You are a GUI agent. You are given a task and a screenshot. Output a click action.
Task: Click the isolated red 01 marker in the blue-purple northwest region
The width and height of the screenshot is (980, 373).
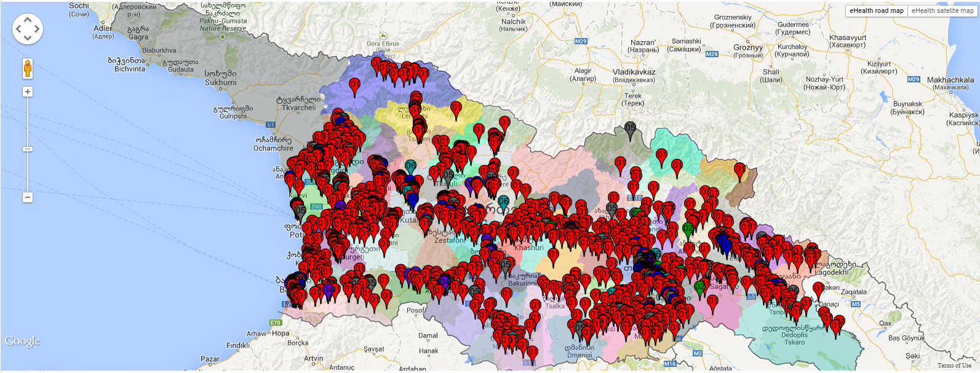click(x=354, y=85)
